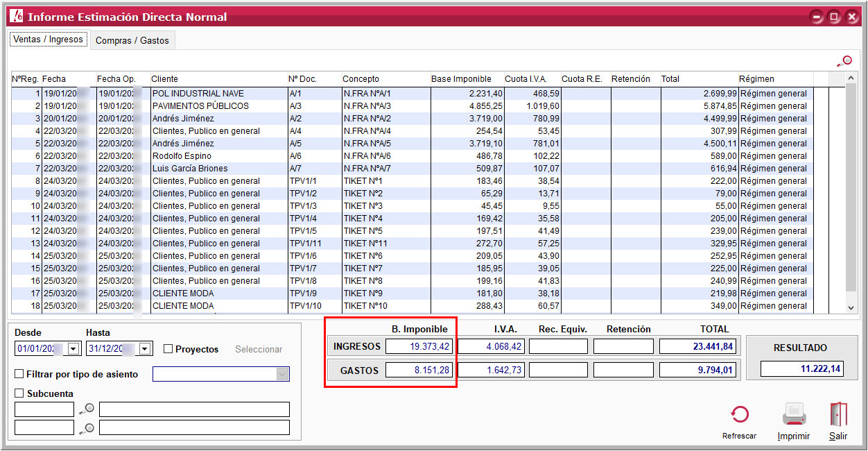This screenshot has height=451, width=868.
Task: Click the search magnifier above the table
Action: pos(844,61)
